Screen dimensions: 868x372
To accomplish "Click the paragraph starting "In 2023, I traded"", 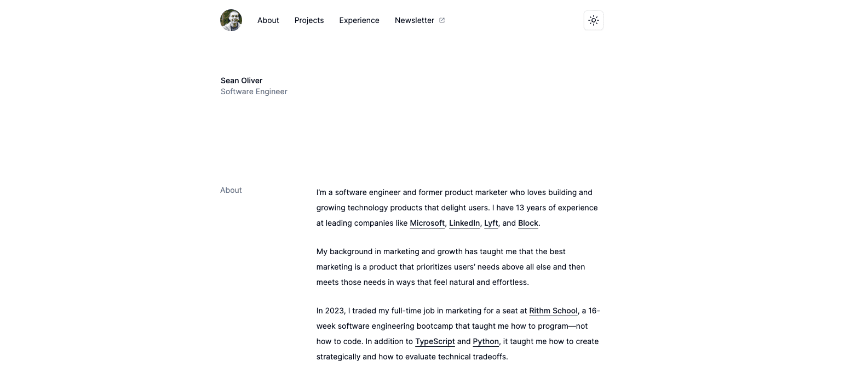I will [458, 326].
